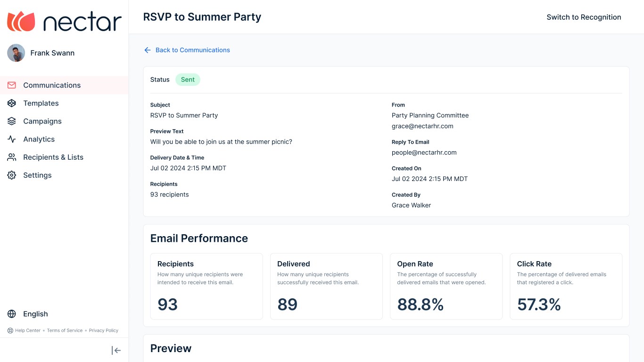Collapse the sidebar with arrow icon
The height and width of the screenshot is (362, 644).
pos(116,350)
